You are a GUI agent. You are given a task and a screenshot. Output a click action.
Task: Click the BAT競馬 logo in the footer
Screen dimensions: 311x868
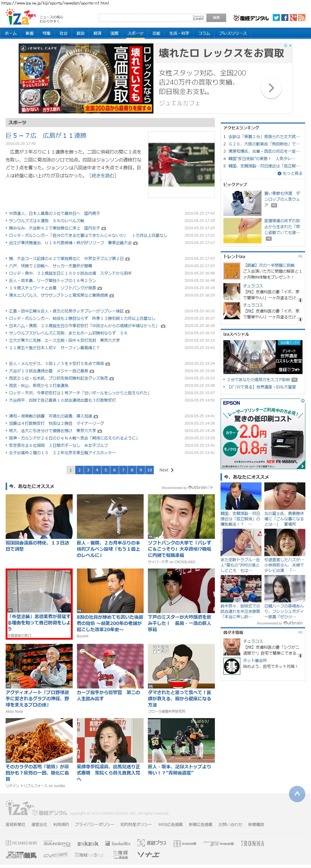pyautogui.click(x=21, y=855)
